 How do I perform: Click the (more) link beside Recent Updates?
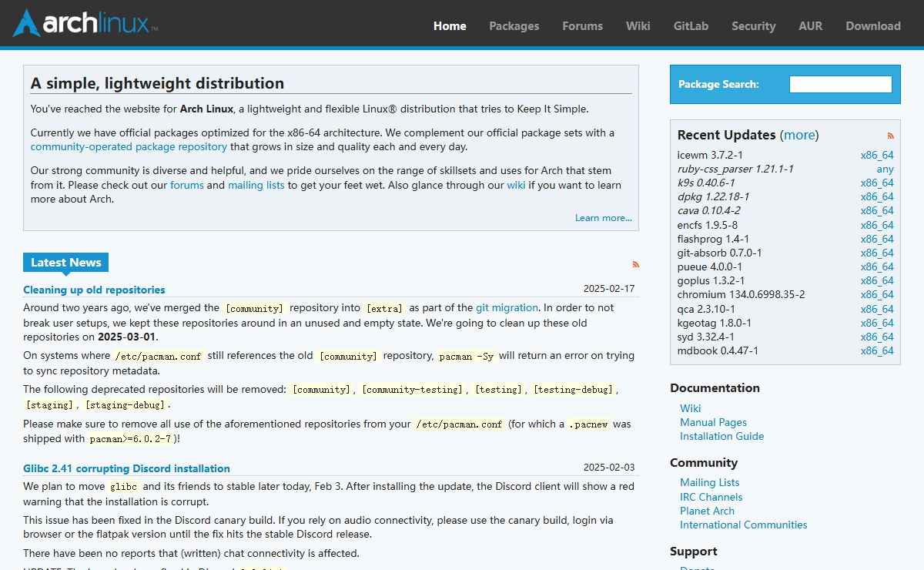[799, 135]
